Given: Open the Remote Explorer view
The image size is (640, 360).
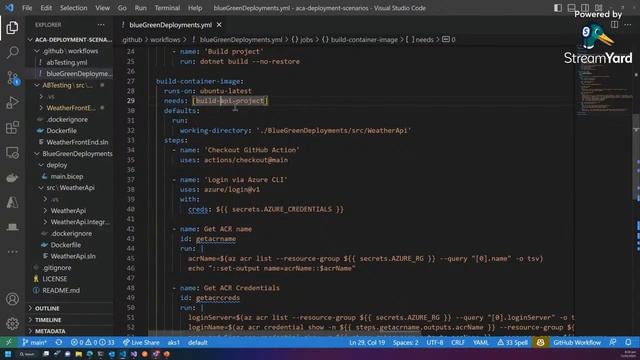Looking at the screenshot, I should [12, 153].
